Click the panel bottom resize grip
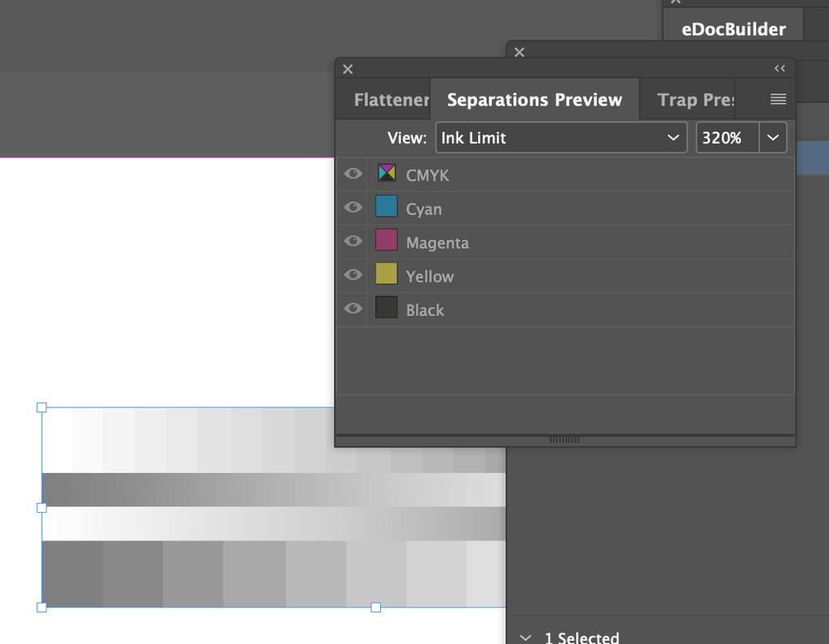The image size is (829, 644). tap(564, 440)
